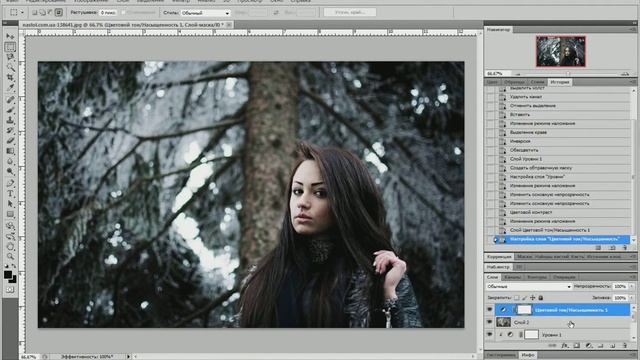Viewport: 640px width, 360px height.
Task: Click the Navigator image thumbnail
Action: (561, 51)
